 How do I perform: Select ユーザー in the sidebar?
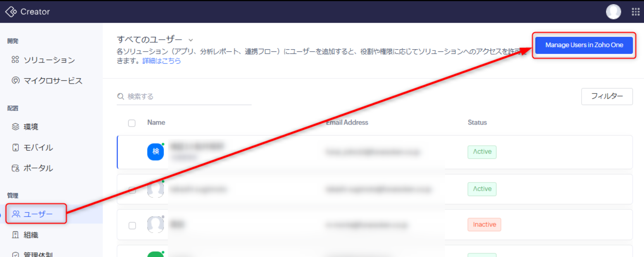point(38,214)
